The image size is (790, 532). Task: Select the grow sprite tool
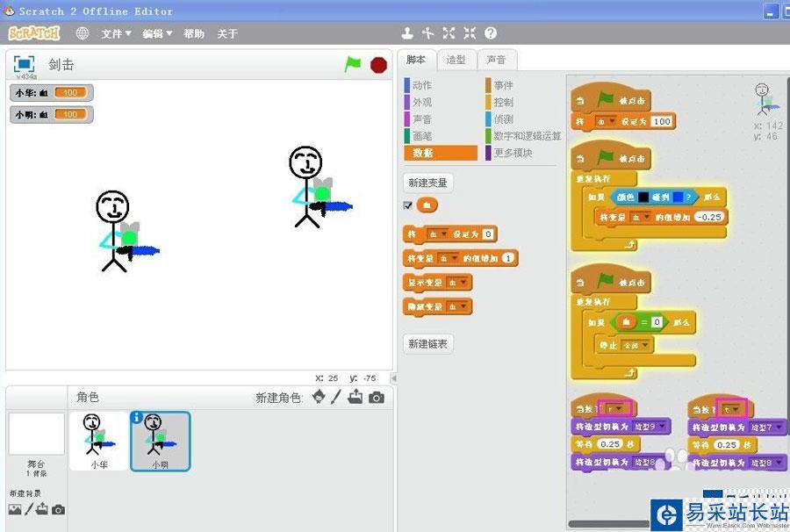(449, 33)
